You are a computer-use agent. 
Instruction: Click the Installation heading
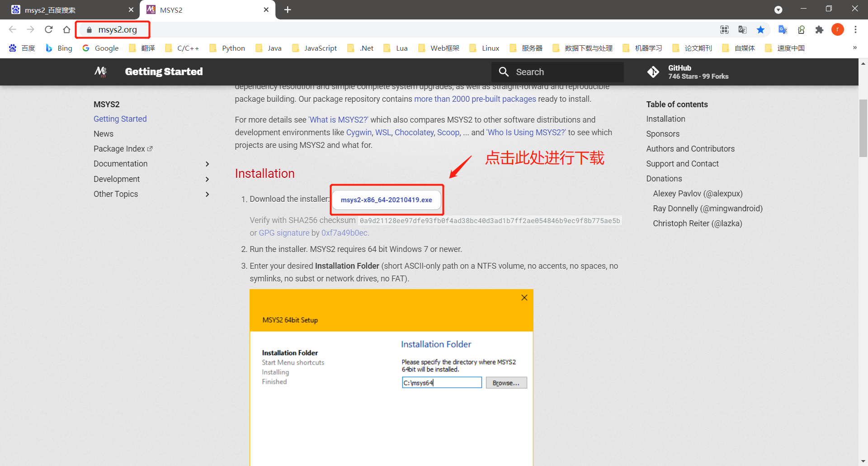(264, 173)
